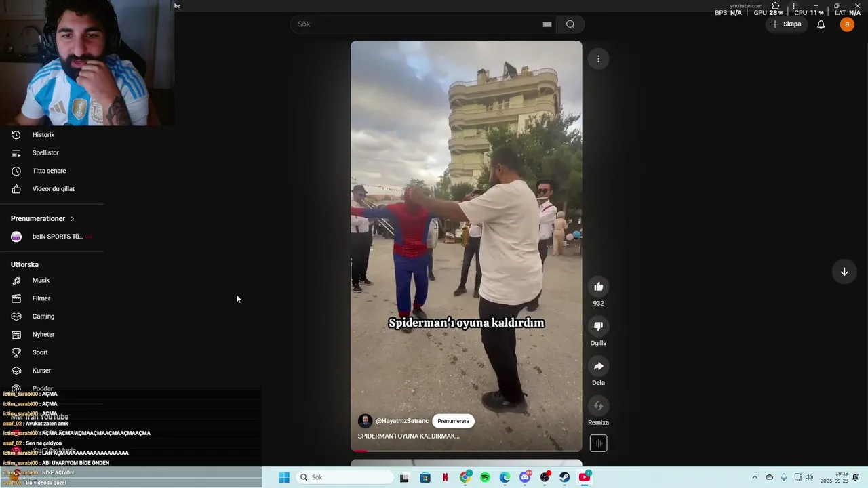Click the Kurser graduation cap icon
The width and height of the screenshot is (868, 488).
16,371
